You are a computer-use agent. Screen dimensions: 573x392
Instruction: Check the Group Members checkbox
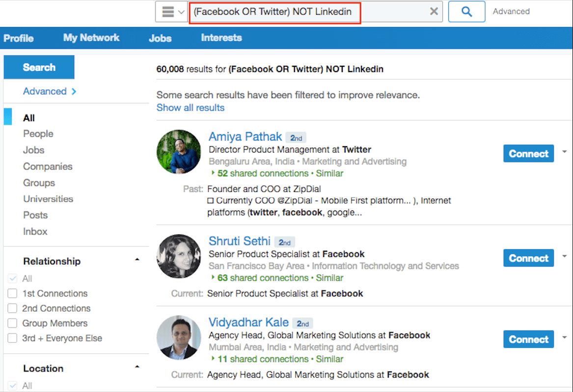pos(12,323)
